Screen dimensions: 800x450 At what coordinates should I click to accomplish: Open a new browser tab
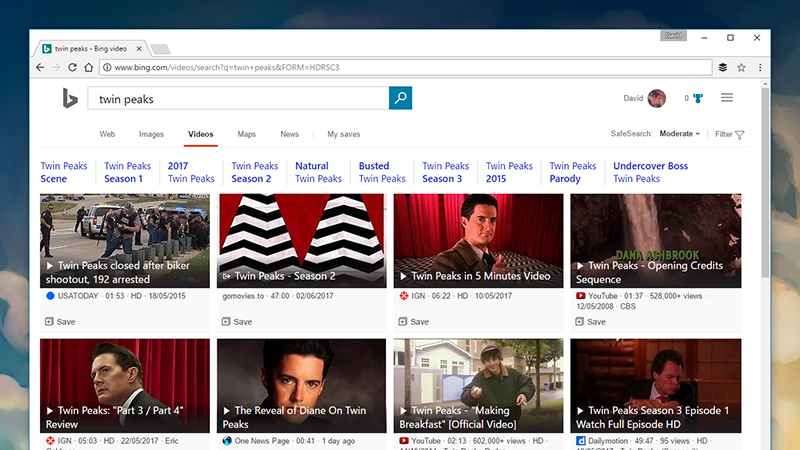pos(160,49)
